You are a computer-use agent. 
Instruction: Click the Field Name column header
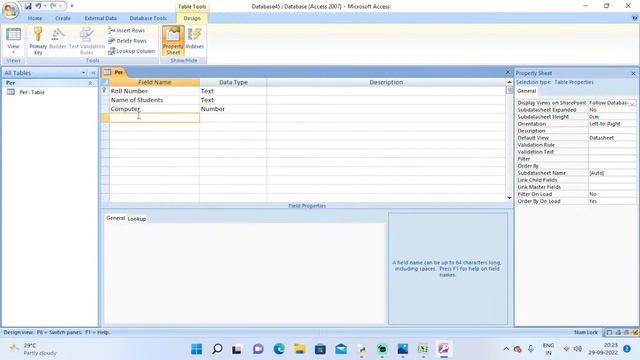154,82
